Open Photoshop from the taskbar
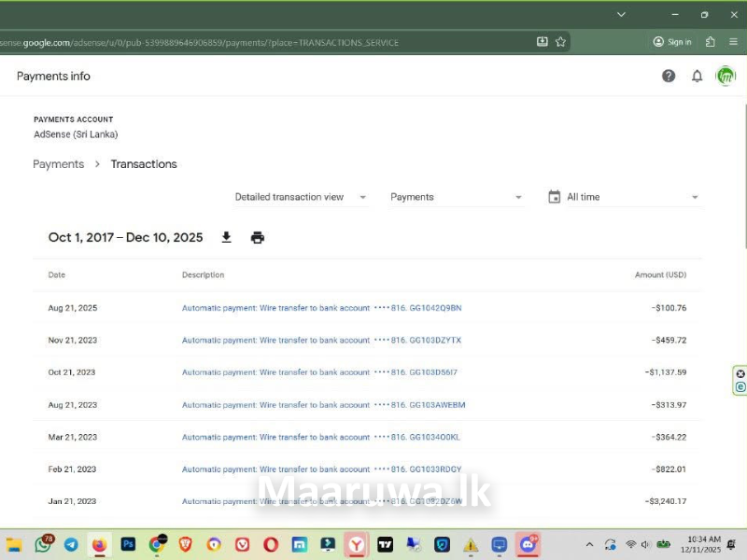Viewport: 747px width, 560px height. pyautogui.click(x=128, y=544)
